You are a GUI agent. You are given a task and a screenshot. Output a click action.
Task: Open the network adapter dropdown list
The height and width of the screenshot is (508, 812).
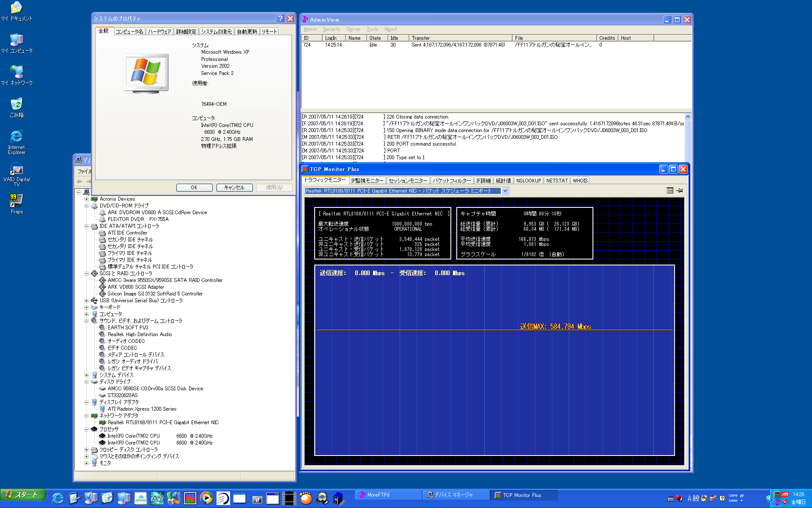pos(505,191)
